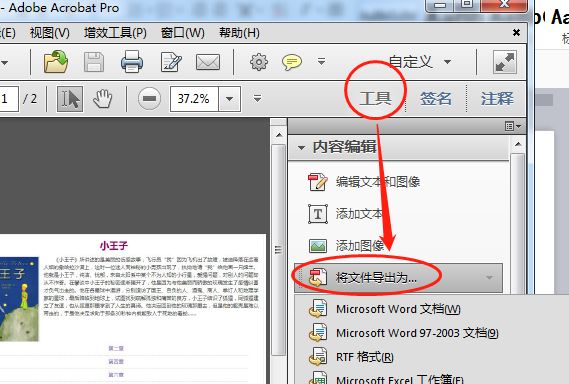
Task: Toggle the full-screen expand arrows icon
Action: (x=505, y=62)
